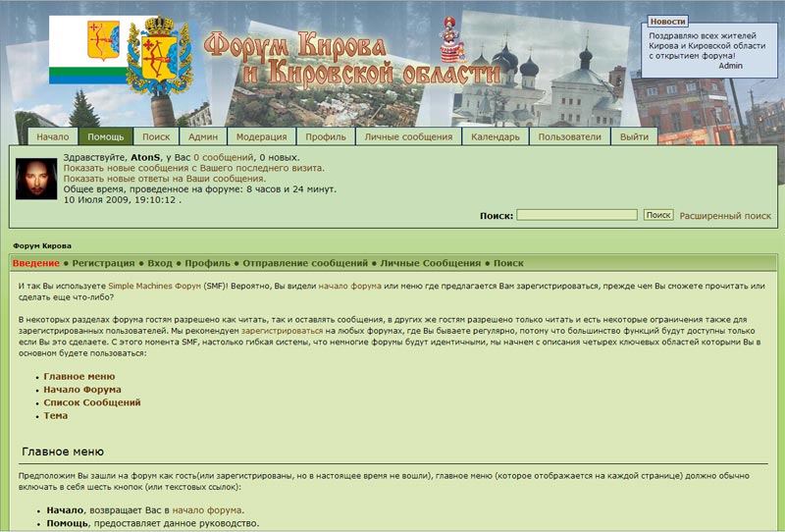785x532 pixels.
Task: Open the Модерация tab
Action: pos(262,137)
